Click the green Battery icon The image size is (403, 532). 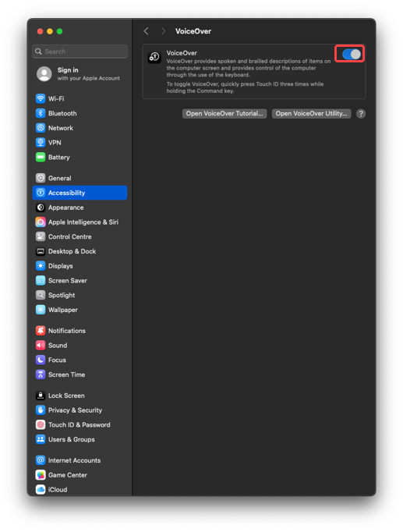[41, 157]
